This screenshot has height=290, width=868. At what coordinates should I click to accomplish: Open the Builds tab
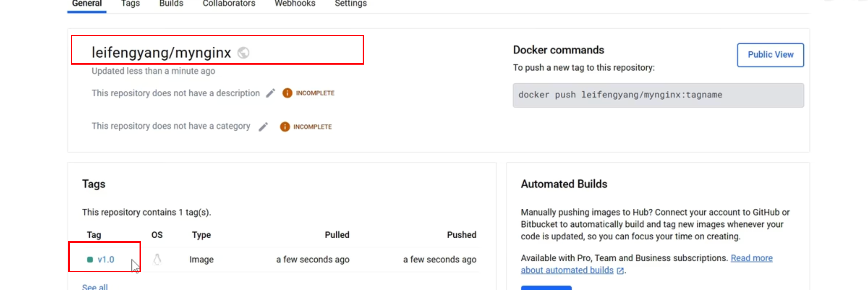pos(171,4)
